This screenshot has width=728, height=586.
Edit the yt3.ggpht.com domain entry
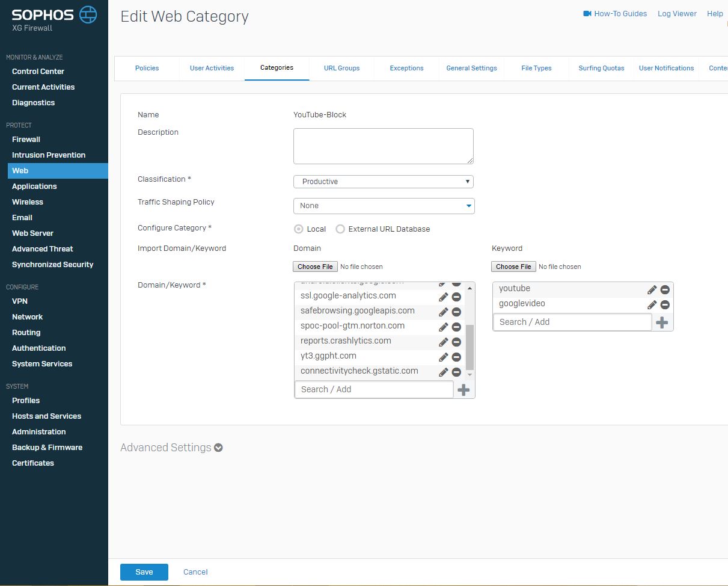(443, 357)
